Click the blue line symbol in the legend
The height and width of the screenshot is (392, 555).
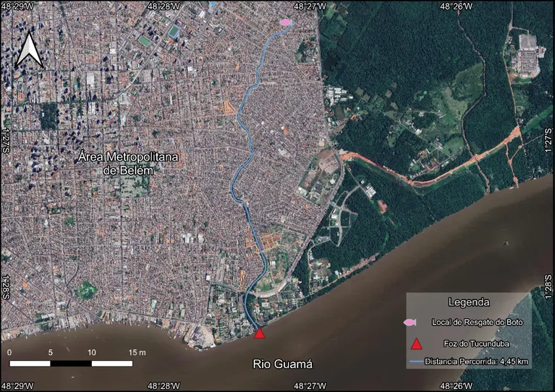(x=415, y=361)
